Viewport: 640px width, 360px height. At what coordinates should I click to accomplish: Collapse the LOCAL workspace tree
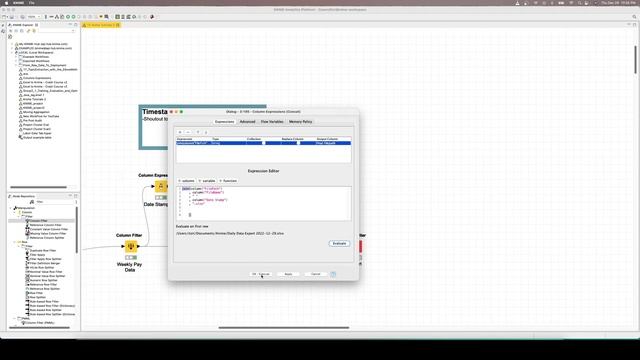coord(12,53)
